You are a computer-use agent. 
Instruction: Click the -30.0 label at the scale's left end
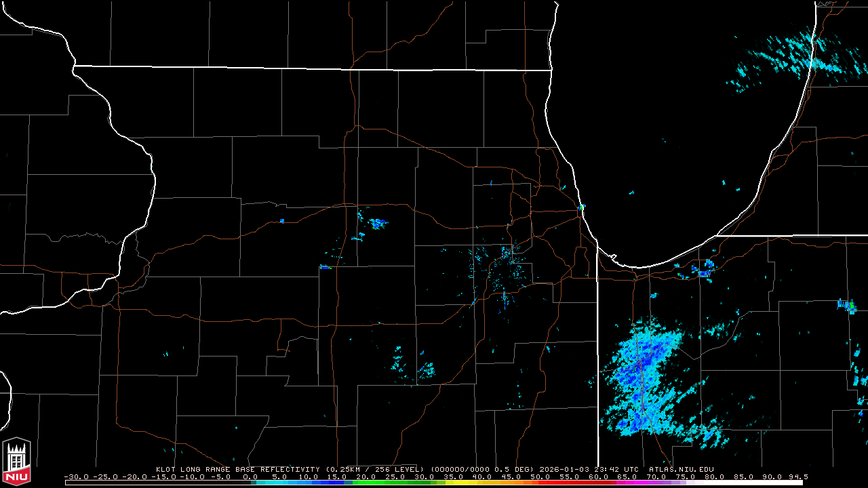(x=75, y=476)
